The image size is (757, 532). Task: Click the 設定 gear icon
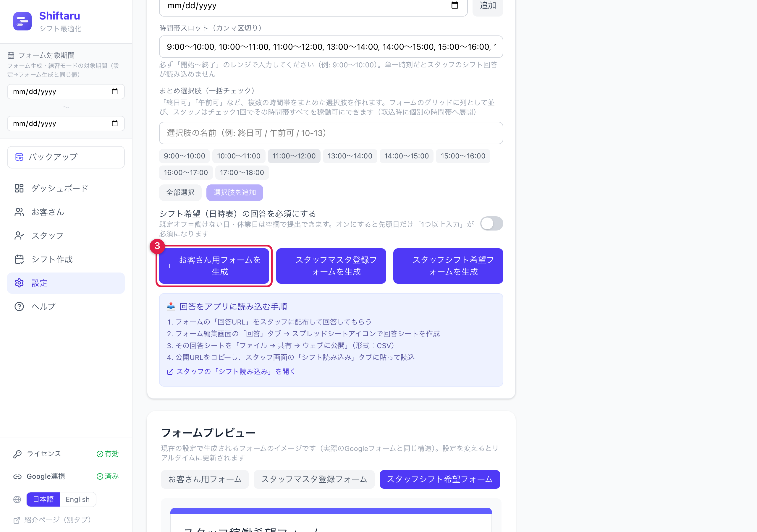(19, 283)
